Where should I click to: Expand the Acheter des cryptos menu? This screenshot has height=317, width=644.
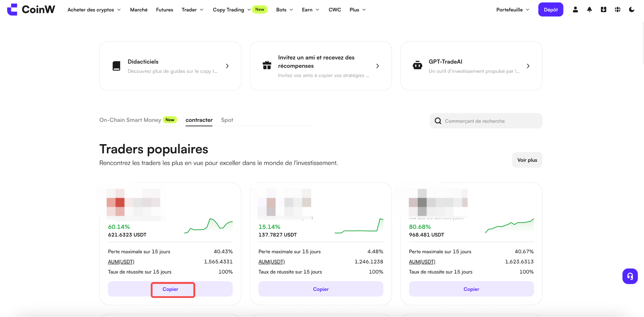point(94,10)
